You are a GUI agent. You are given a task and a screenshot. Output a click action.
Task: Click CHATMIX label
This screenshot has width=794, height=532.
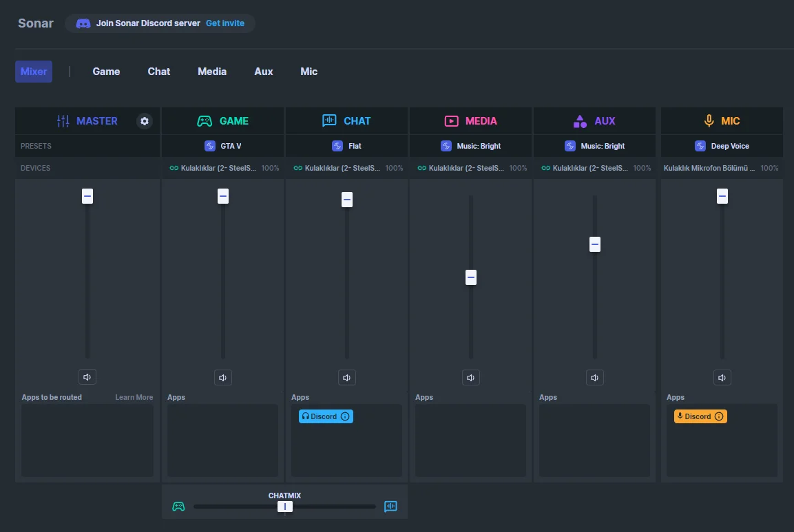284,496
